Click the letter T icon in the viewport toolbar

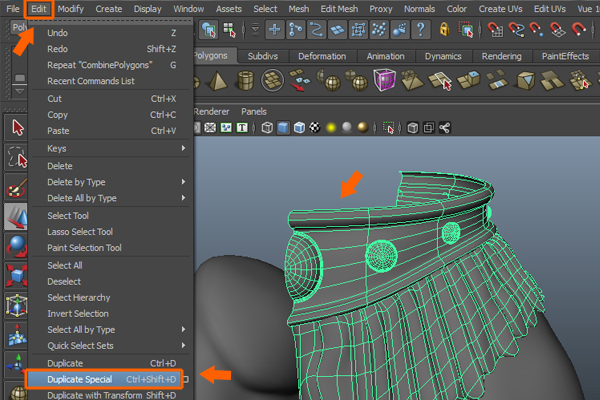[x=242, y=127]
